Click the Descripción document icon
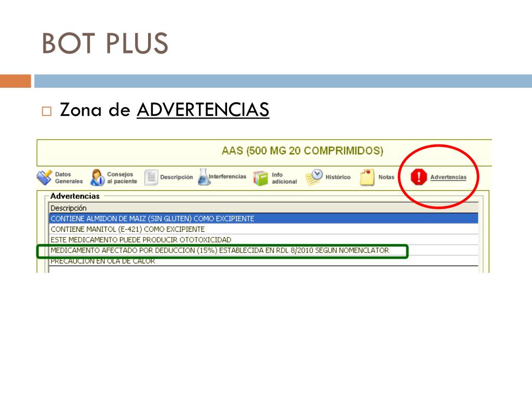The width and height of the screenshot is (532, 399). 151,178
